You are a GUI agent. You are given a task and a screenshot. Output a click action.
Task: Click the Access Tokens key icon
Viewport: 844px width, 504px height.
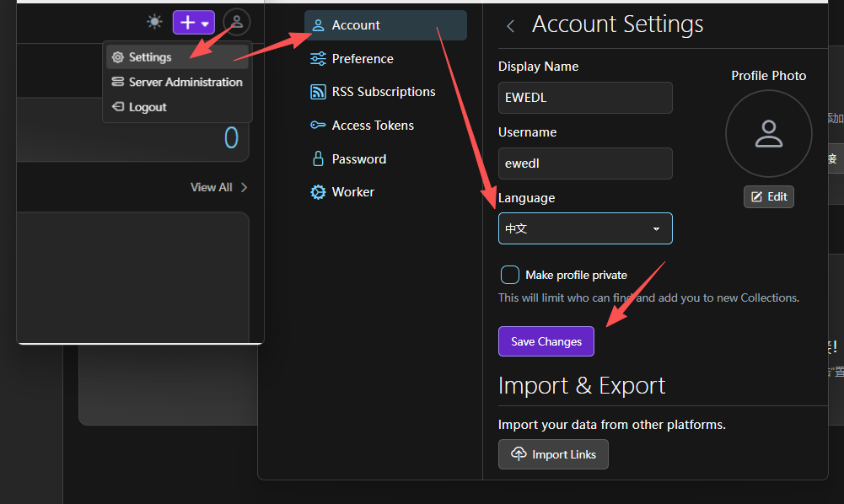(x=318, y=126)
